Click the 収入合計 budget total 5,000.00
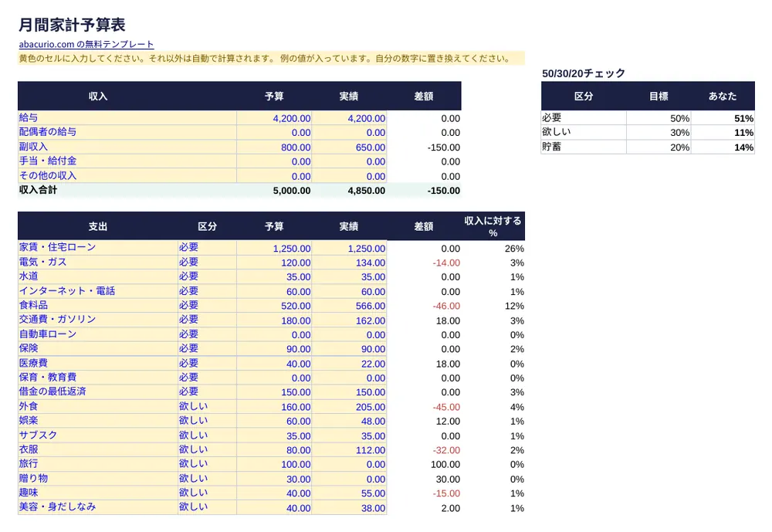772x532 pixels. [274, 191]
